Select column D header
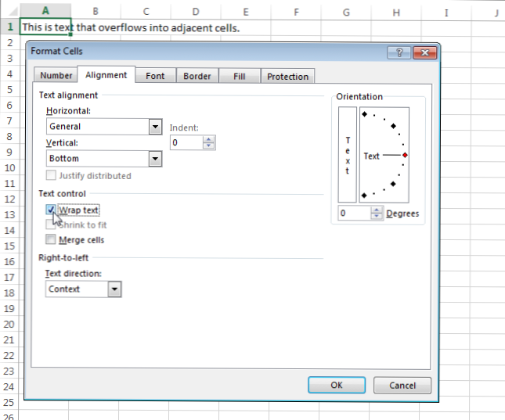Screen dimensions: 505x420 pos(196,12)
